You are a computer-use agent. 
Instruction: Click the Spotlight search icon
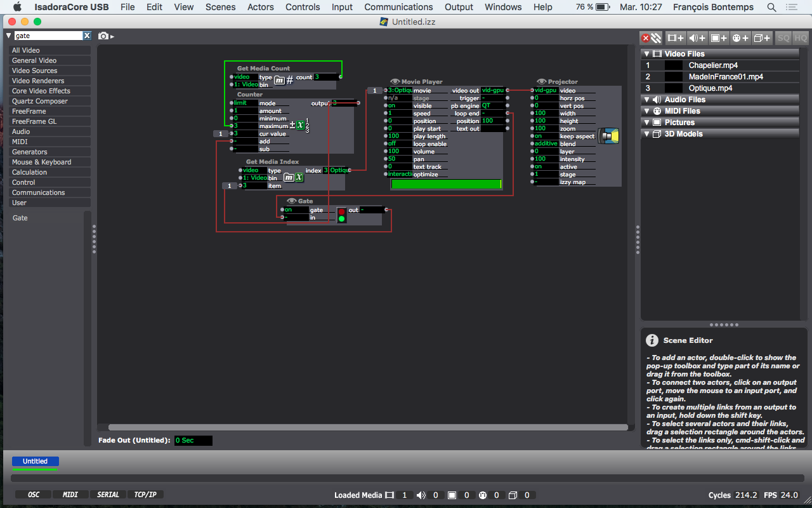pyautogui.click(x=771, y=7)
